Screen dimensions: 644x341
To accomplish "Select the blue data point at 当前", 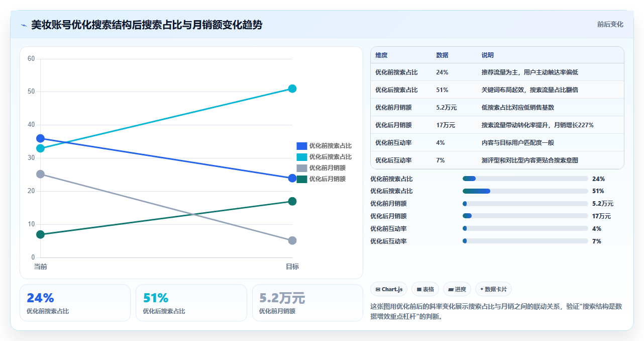I will [41, 138].
